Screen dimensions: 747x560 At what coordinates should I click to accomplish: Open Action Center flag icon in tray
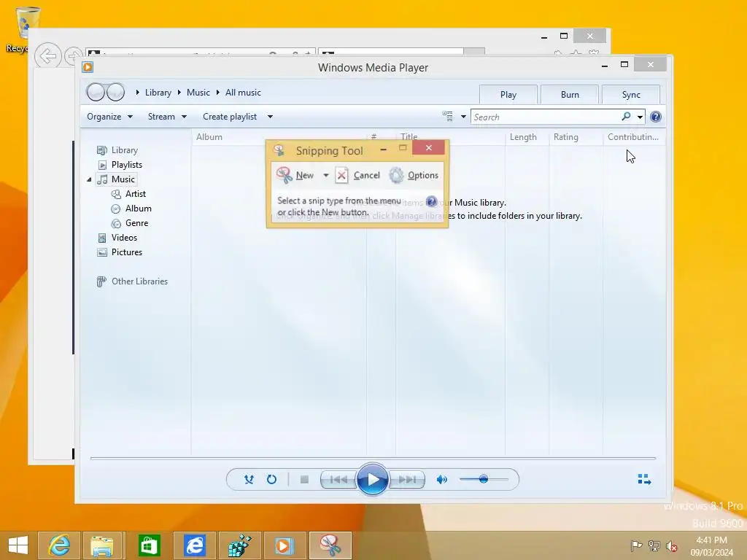coord(635,545)
